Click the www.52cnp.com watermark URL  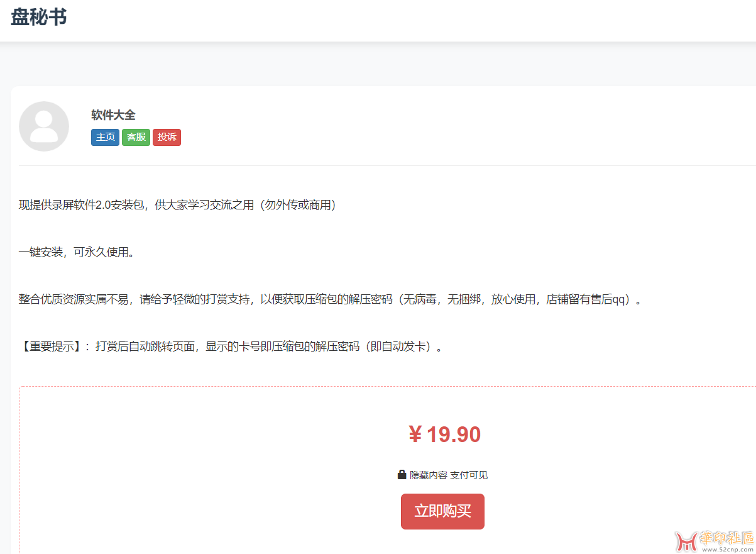coord(726,549)
